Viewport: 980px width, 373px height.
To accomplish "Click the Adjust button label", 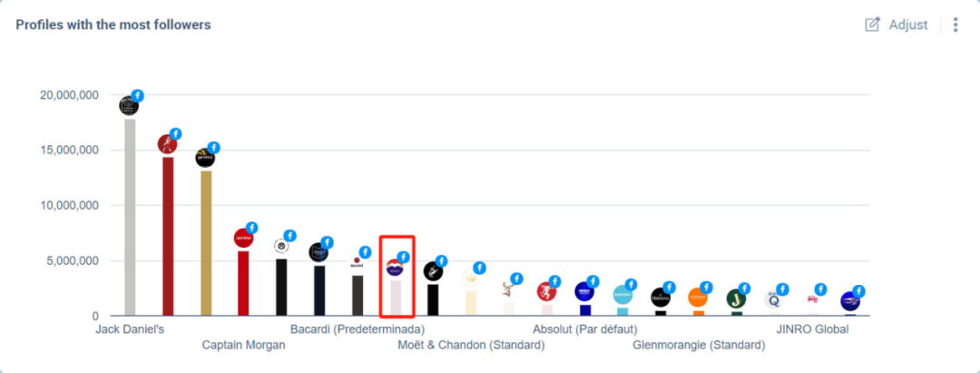I will [x=908, y=25].
